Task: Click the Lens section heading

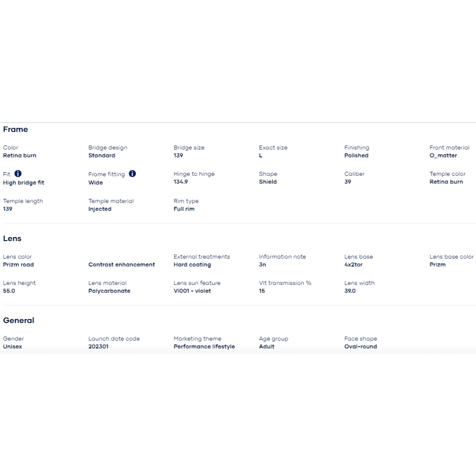Action: point(12,238)
